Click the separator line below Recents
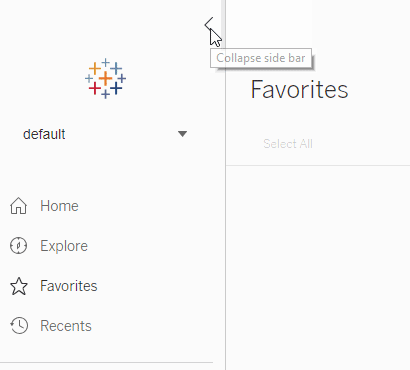The width and height of the screenshot is (410, 370). [x=106, y=362]
